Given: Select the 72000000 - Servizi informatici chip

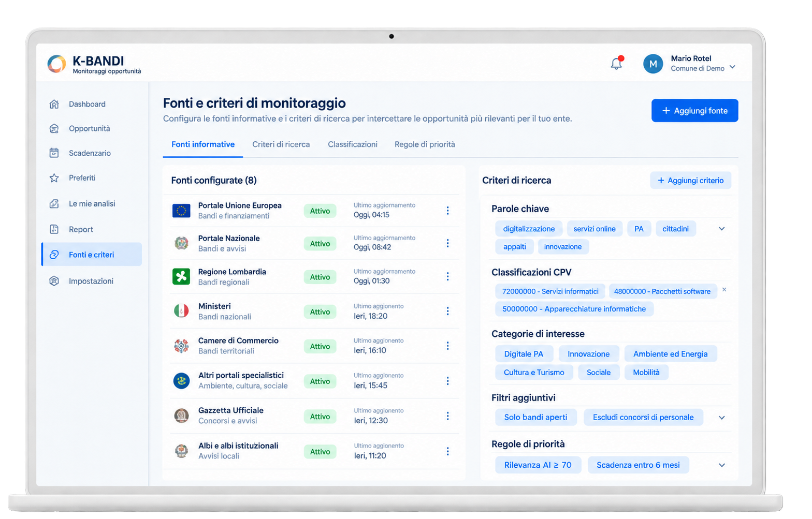Looking at the screenshot, I should (x=550, y=291).
